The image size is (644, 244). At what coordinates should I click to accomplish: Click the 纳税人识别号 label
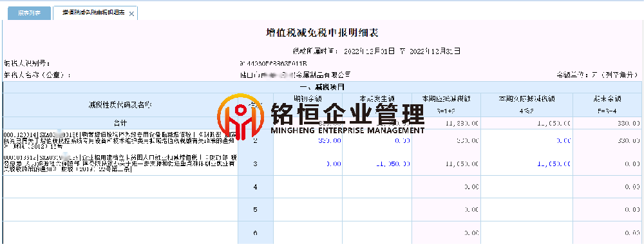click(x=26, y=64)
